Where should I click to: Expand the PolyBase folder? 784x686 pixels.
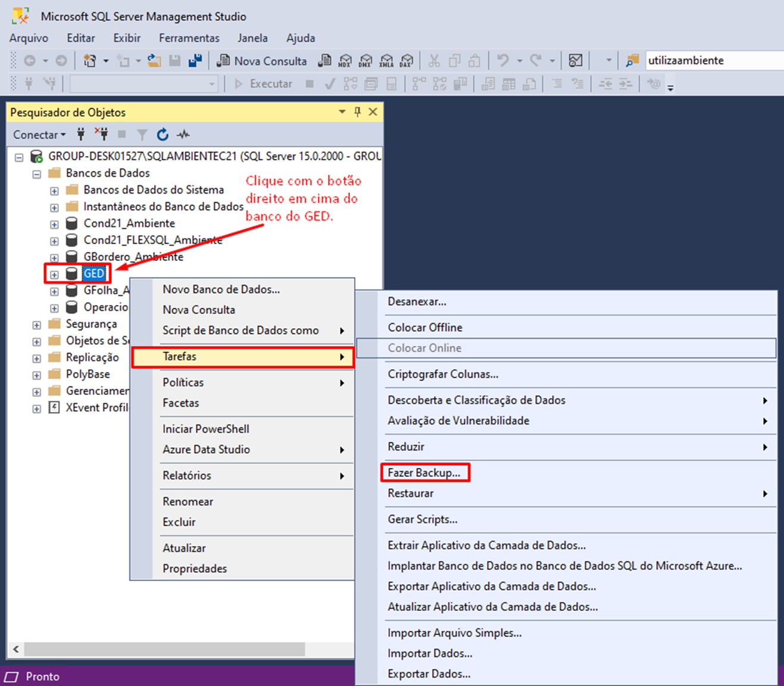[37, 375]
